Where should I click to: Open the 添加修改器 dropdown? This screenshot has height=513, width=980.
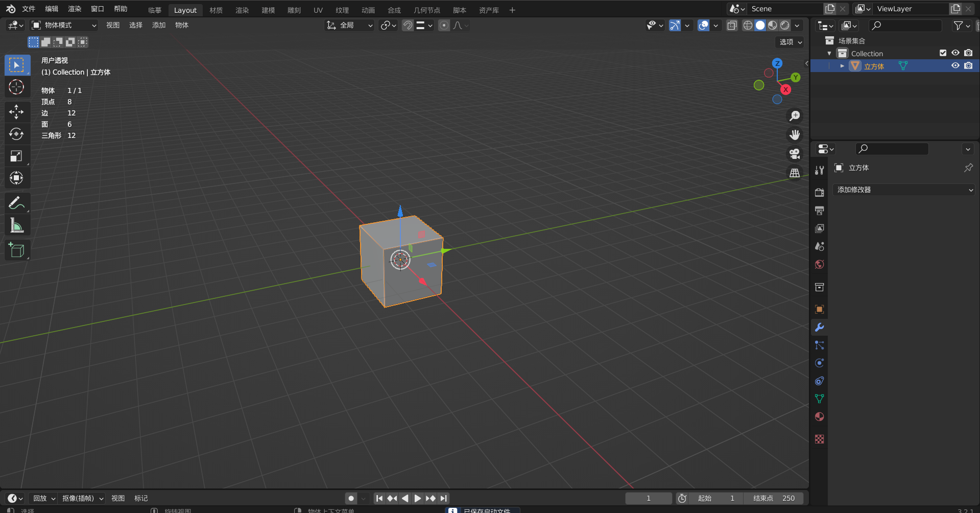click(x=903, y=190)
